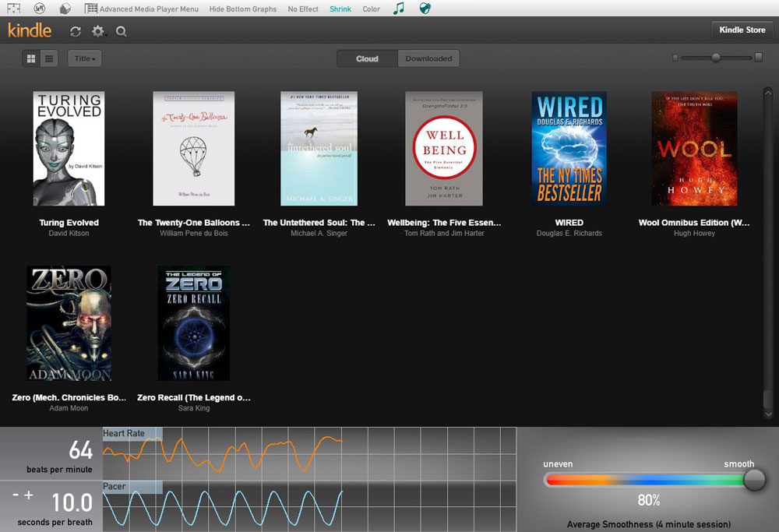Open the Title sort dropdown
Image resolution: width=779 pixels, height=532 pixels.
84,58
